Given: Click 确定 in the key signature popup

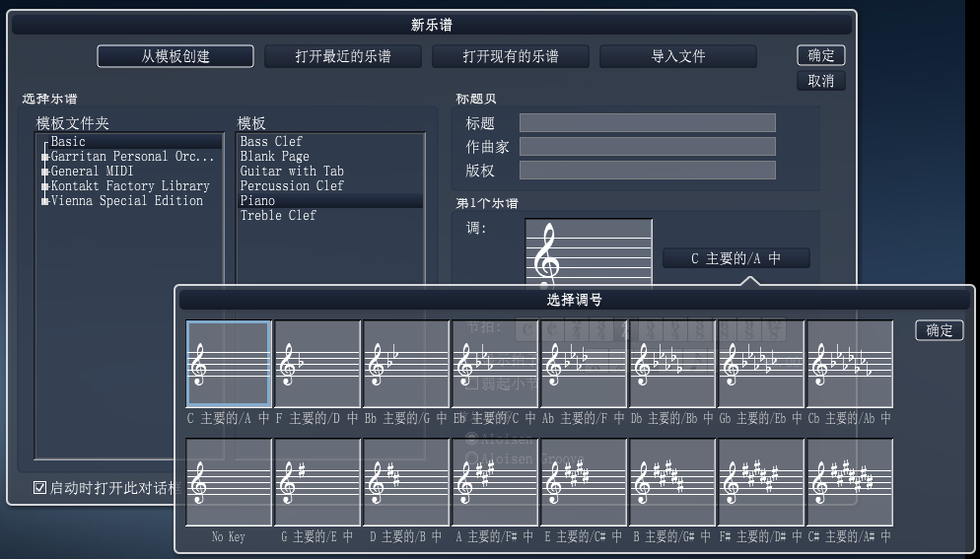Looking at the screenshot, I should pyautogui.click(x=940, y=330).
